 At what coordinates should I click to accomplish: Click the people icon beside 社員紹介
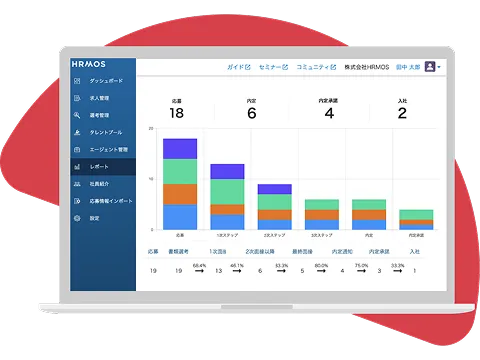tap(77, 184)
